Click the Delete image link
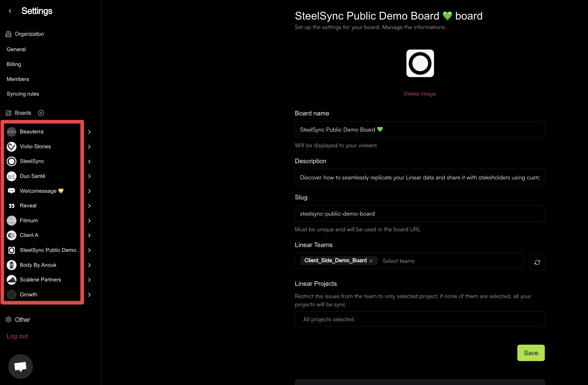 tap(420, 94)
